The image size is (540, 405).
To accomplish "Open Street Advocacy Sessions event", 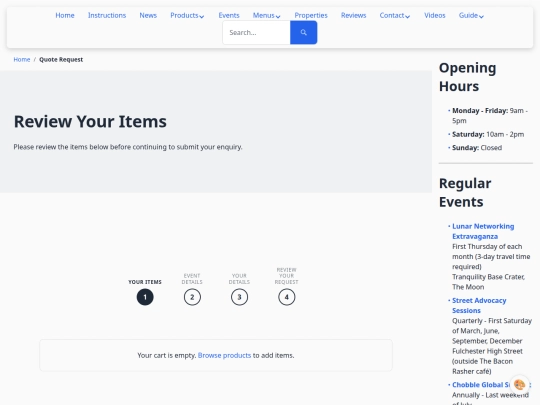I will (x=479, y=305).
